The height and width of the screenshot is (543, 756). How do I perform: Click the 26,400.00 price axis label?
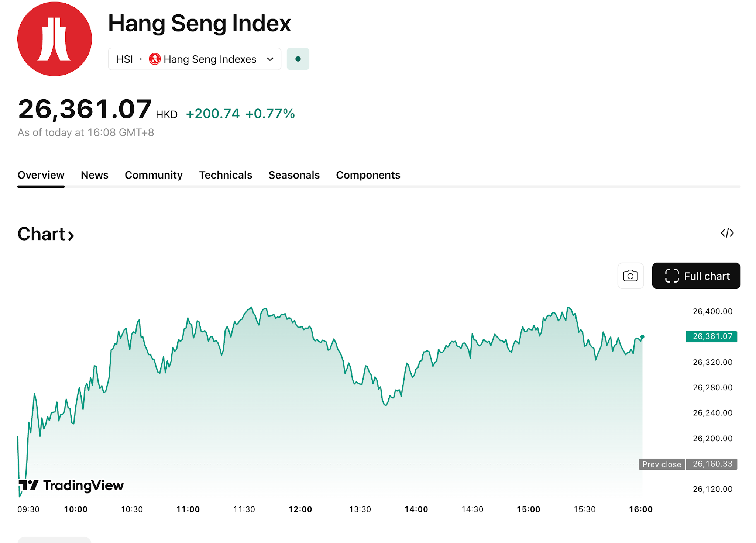712,311
